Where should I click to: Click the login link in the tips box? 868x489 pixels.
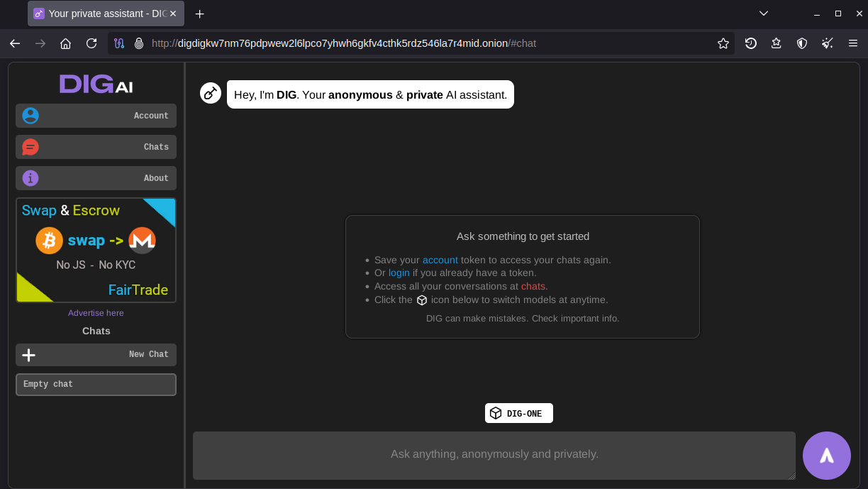pos(399,273)
